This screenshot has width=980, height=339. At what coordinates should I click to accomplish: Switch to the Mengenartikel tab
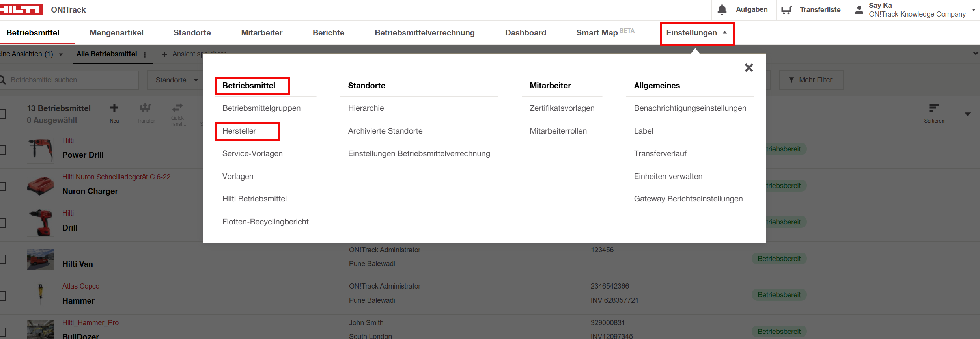point(116,33)
